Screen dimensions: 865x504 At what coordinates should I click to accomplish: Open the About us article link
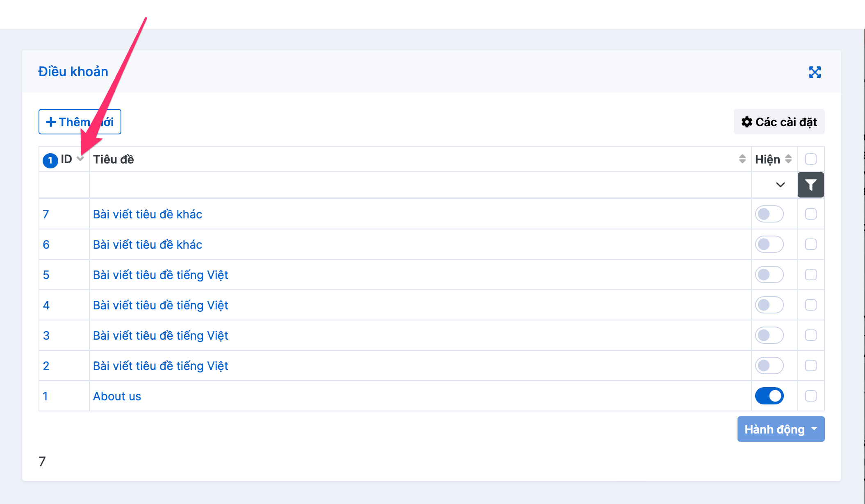click(117, 396)
